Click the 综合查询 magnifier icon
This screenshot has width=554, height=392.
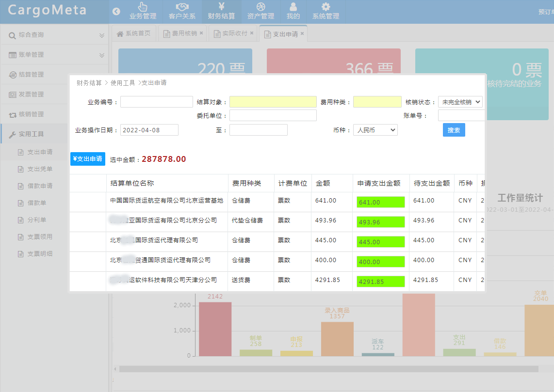(12, 35)
